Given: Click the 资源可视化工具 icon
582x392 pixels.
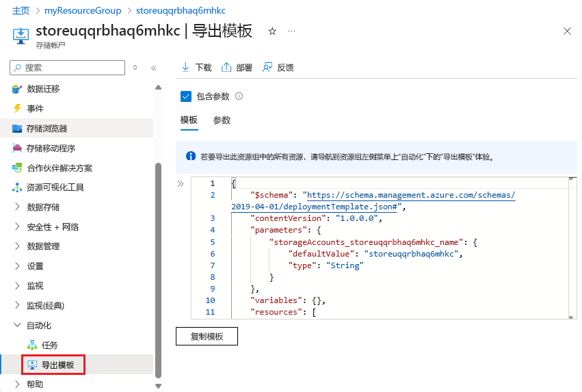Looking at the screenshot, I should [17, 187].
